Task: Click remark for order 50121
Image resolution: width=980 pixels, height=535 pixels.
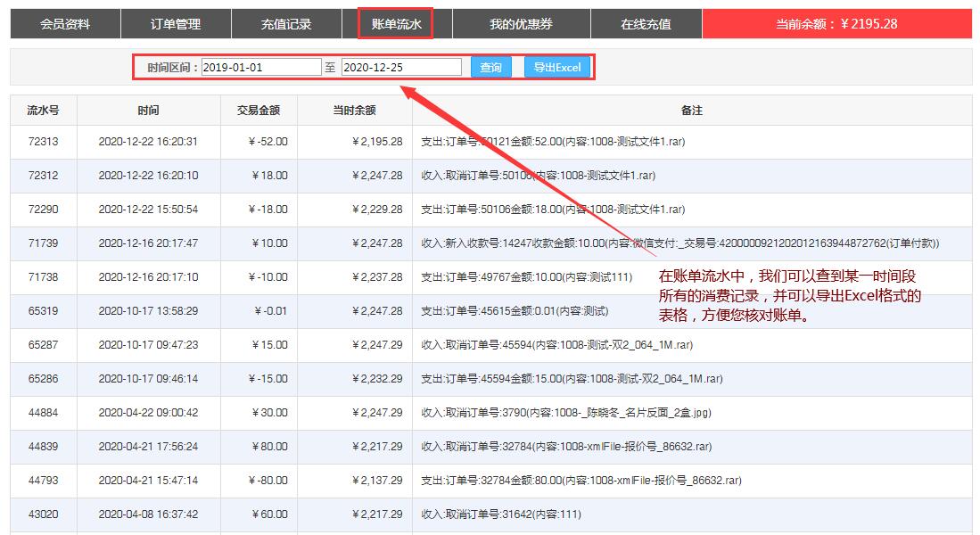Action: tap(553, 142)
